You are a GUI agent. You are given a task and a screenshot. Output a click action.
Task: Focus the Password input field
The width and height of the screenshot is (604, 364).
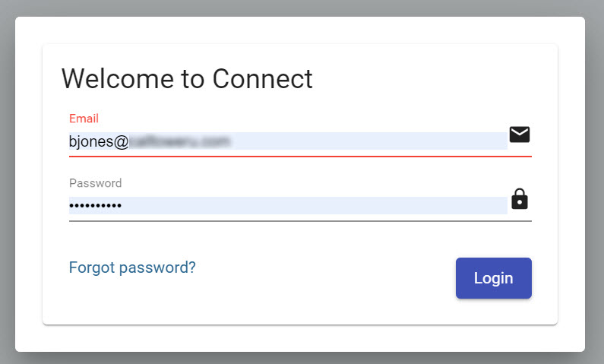[x=288, y=205]
